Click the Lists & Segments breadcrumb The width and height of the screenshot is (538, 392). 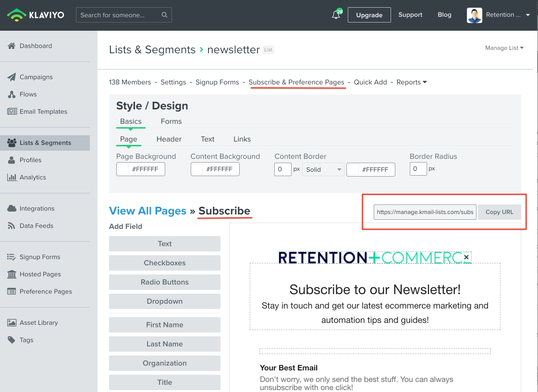point(152,50)
